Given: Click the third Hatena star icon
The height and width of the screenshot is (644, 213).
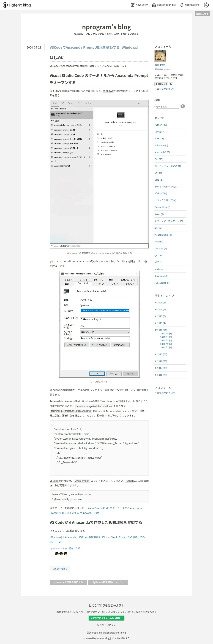Looking at the screenshot, I should 65,554.
